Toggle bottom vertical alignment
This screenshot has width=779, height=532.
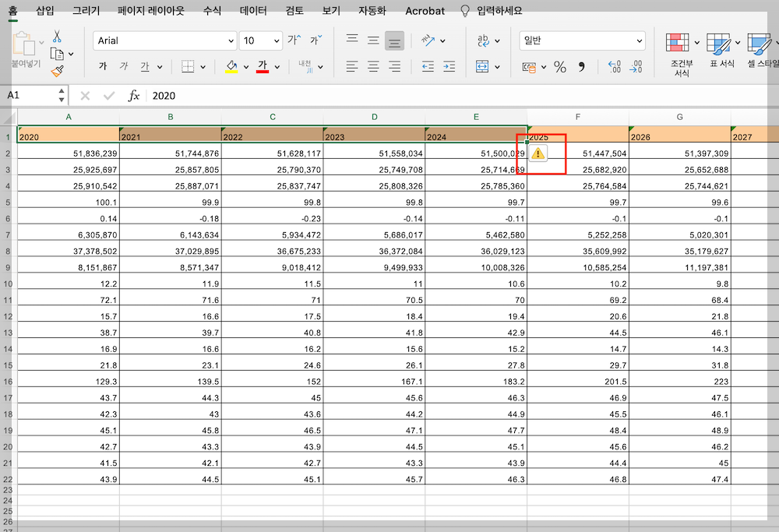click(x=394, y=41)
